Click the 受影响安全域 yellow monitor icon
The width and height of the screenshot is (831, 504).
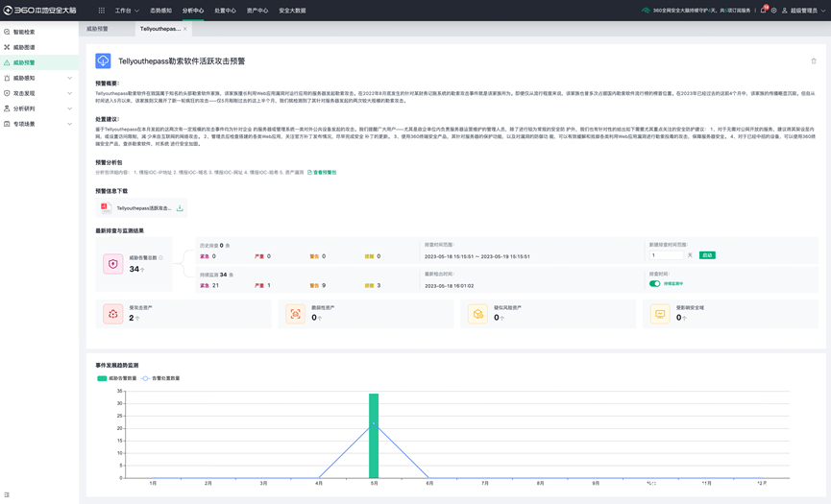click(x=660, y=314)
